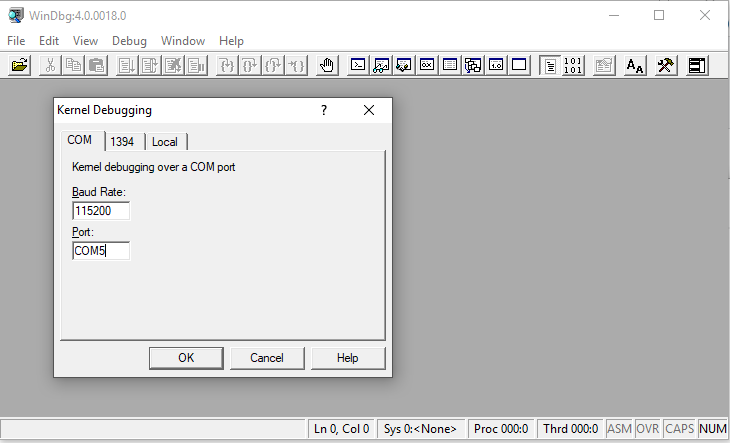Click the 'Kernel debugging over a COM port' text
This screenshot has height=443, width=730.
[154, 167]
